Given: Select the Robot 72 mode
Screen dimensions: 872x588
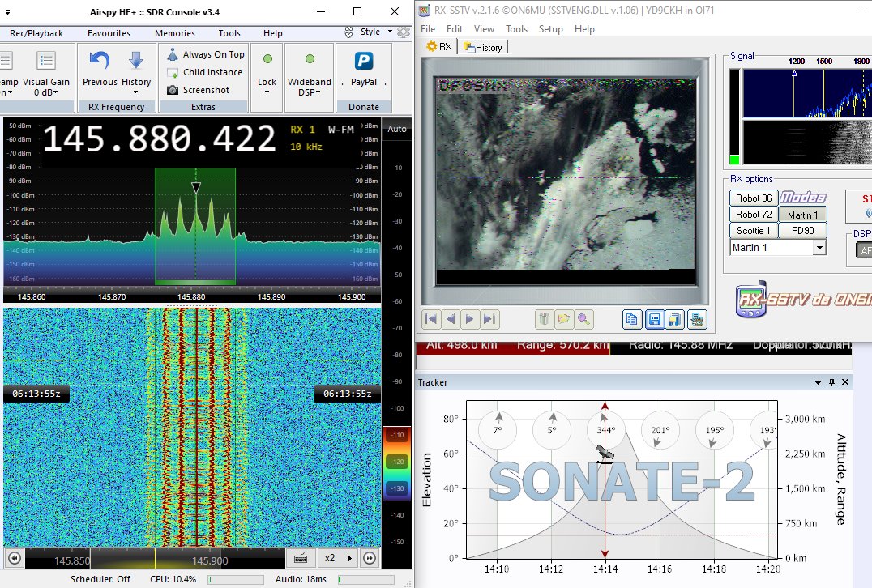Looking at the screenshot, I should (754, 215).
